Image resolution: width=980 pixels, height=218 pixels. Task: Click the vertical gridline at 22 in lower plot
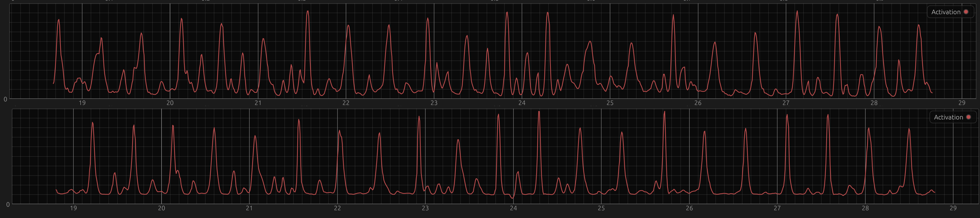pyautogui.click(x=337, y=156)
